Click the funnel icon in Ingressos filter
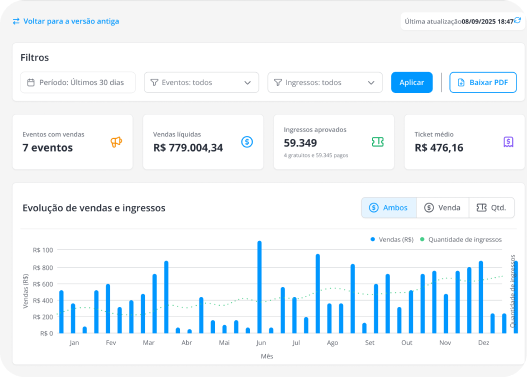This screenshot has width=527, height=377. click(278, 82)
